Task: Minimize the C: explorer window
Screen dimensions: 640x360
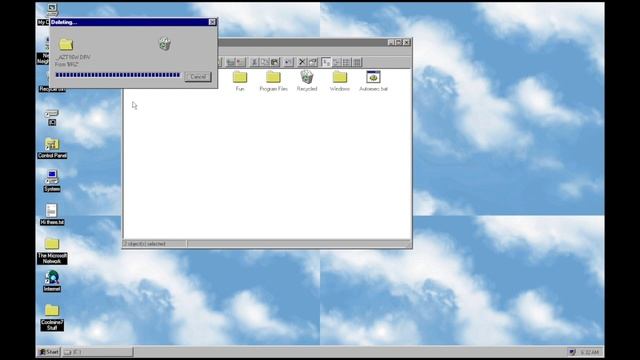Action: (391, 42)
